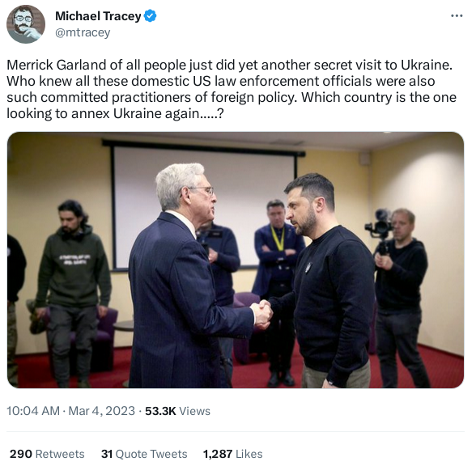476x470 pixels.
Task: View the 53.3K Views count
Action: coord(177,411)
